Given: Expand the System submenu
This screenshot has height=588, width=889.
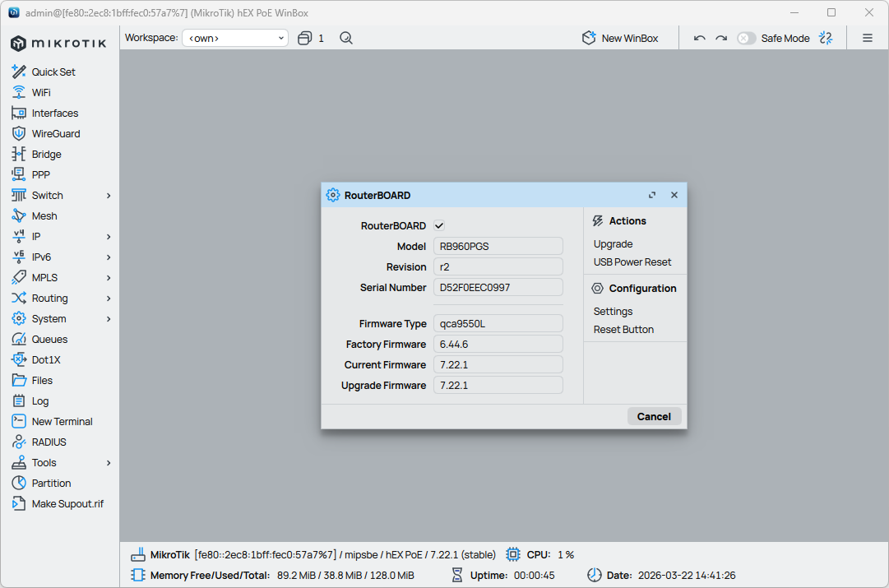Looking at the screenshot, I should coord(109,318).
